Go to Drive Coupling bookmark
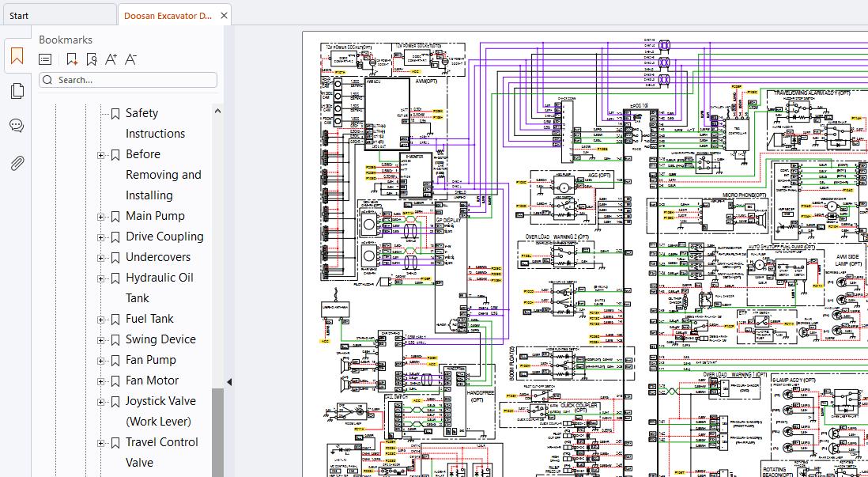868x477 pixels. (164, 236)
